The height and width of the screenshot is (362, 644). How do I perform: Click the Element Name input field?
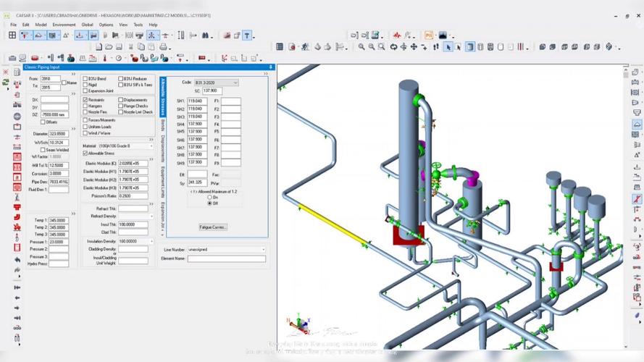227,258
